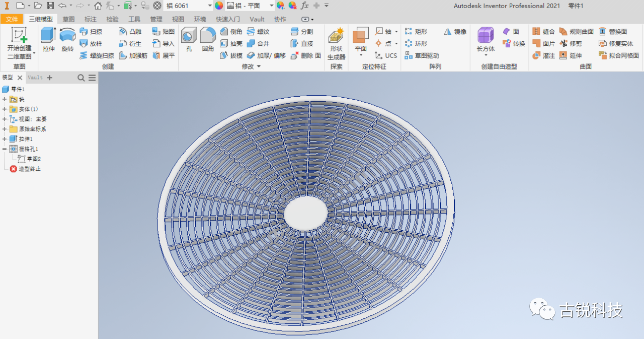Select the 孔 (Hole) tool
The width and height of the screenshot is (644, 339).
pos(189,40)
